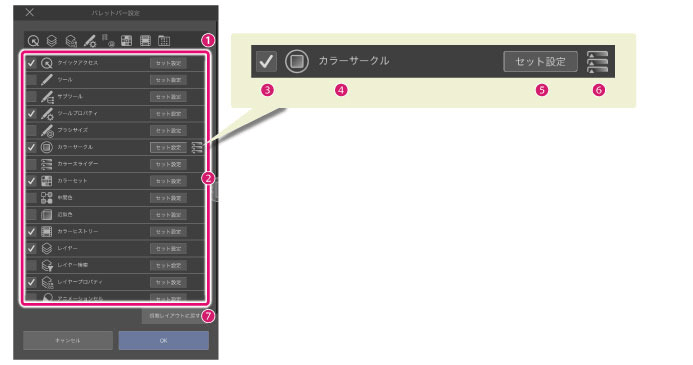Uncheck the クイックアクセス checkbox

31,63
